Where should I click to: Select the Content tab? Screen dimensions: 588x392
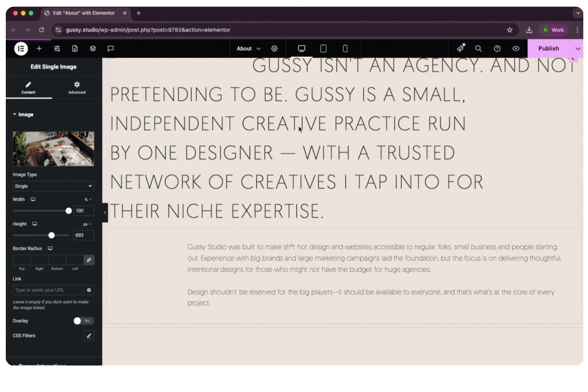pos(28,88)
